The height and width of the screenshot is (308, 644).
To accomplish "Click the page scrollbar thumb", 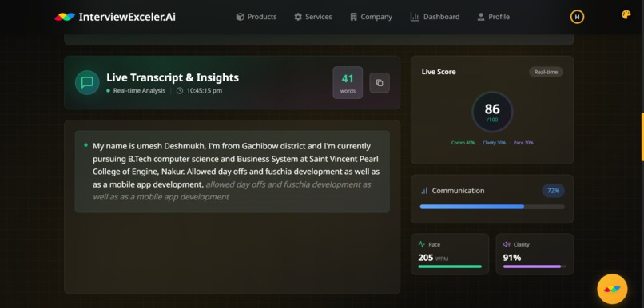I will coord(642,136).
